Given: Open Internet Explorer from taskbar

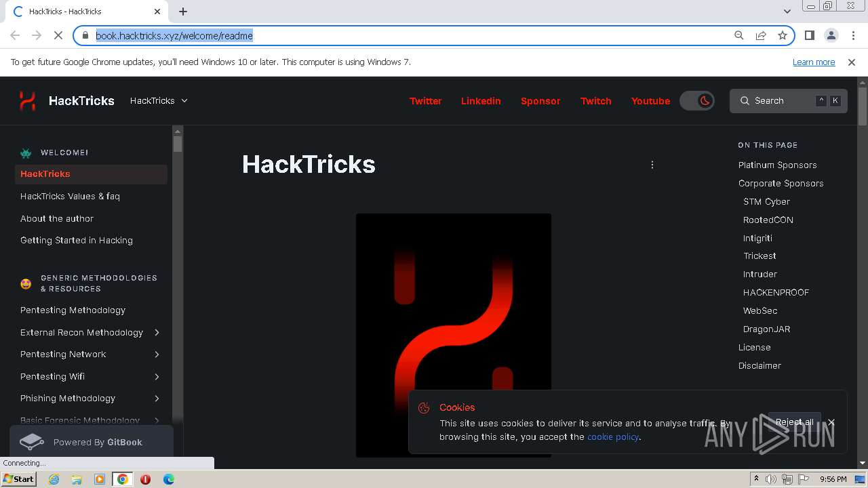Looking at the screenshot, I should [54, 479].
